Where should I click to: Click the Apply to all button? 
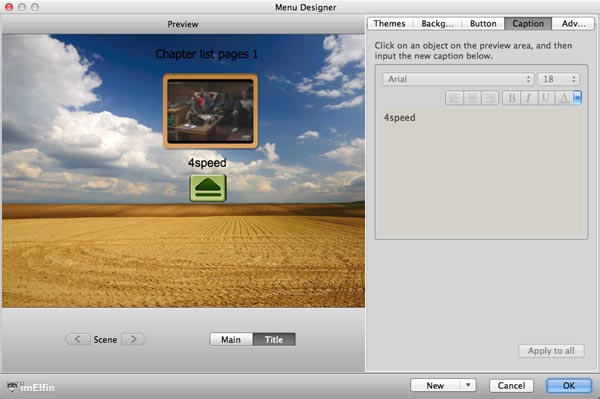[x=551, y=351]
